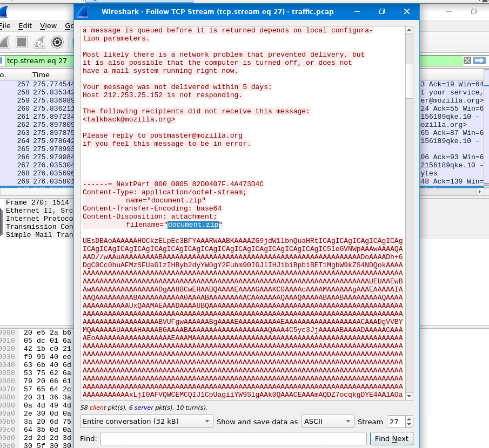Select packet row 263 in the packet list
The width and height of the screenshot is (489, 448).
pyautogui.click(x=37, y=133)
